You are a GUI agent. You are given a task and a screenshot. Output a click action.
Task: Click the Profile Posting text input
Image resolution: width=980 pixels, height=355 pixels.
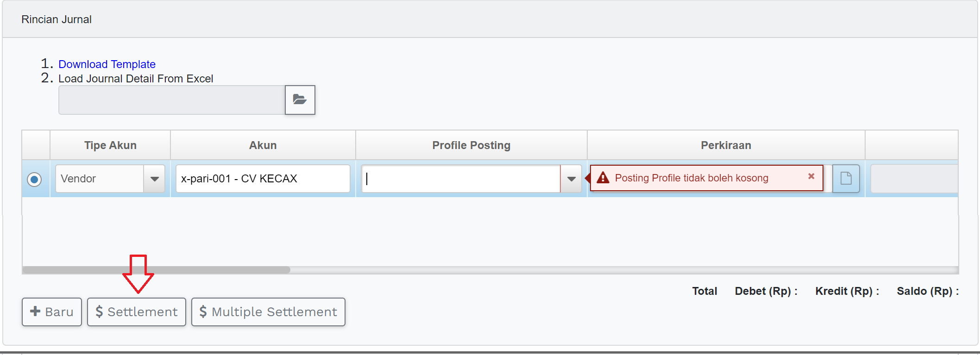point(460,179)
